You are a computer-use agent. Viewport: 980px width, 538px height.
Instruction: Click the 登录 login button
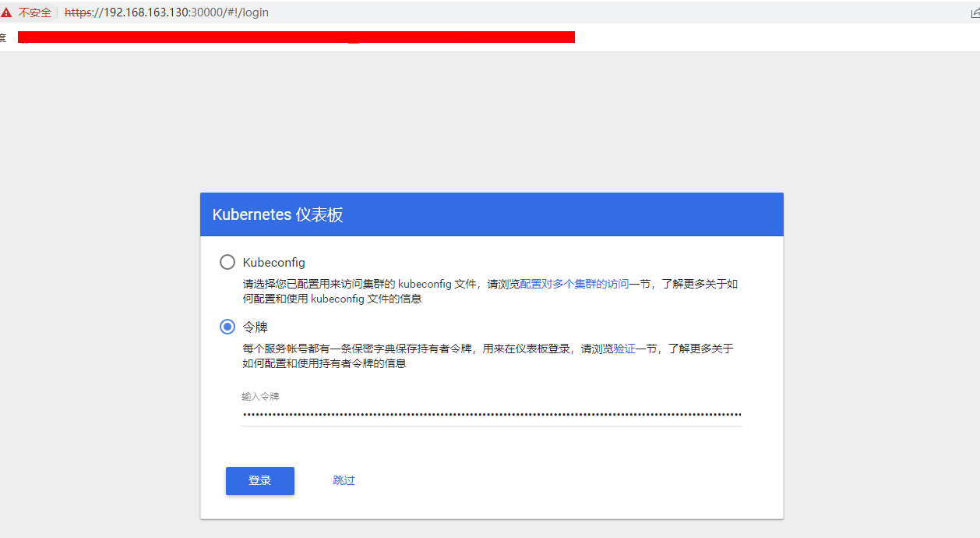(260, 480)
